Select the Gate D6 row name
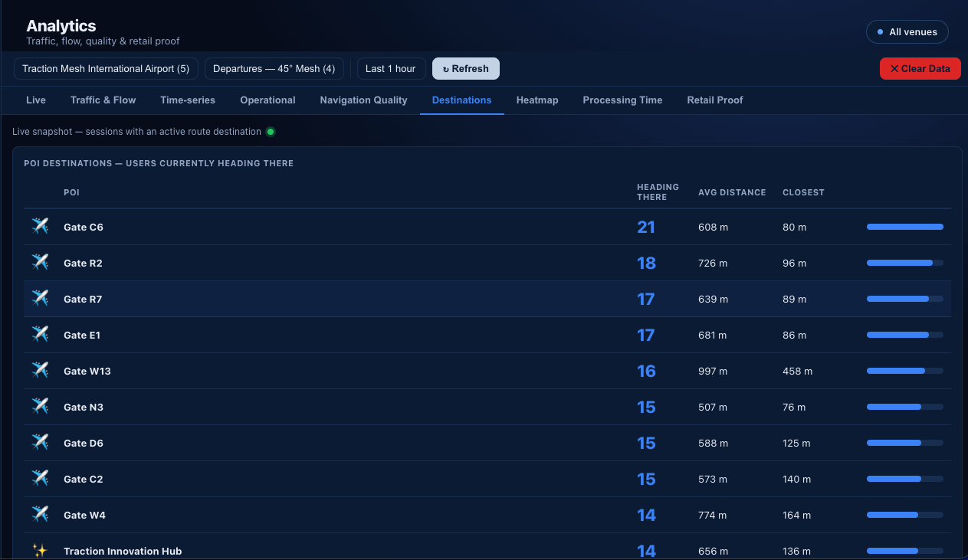Viewport: 968px width, 560px height. point(84,444)
